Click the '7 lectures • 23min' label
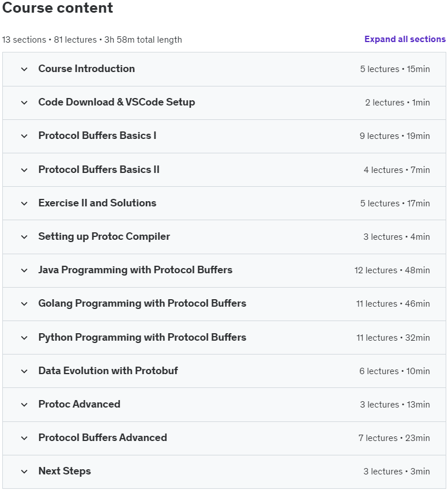This screenshot has width=448, height=490. 394,438
